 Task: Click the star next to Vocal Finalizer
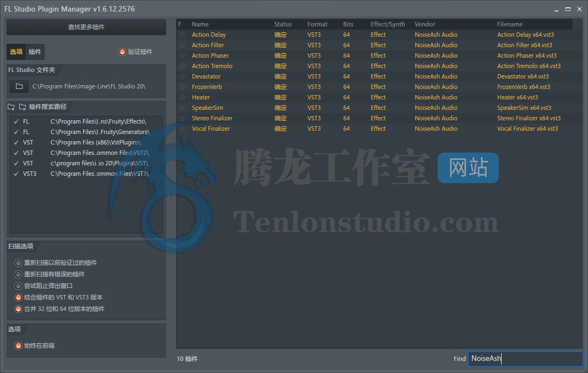point(182,129)
